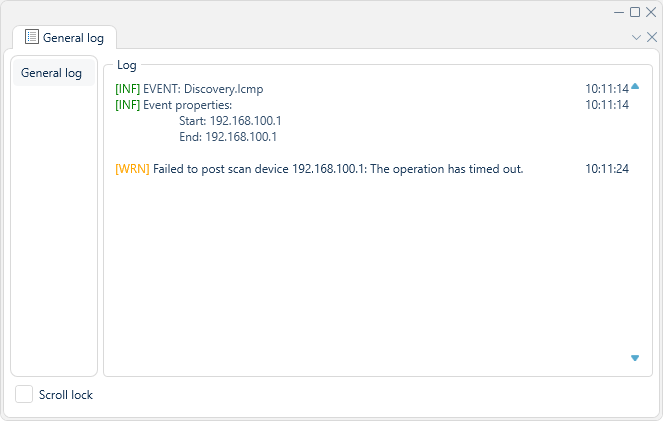Click the General log tab document icon
This screenshot has width=663, height=421.
tap(32, 37)
